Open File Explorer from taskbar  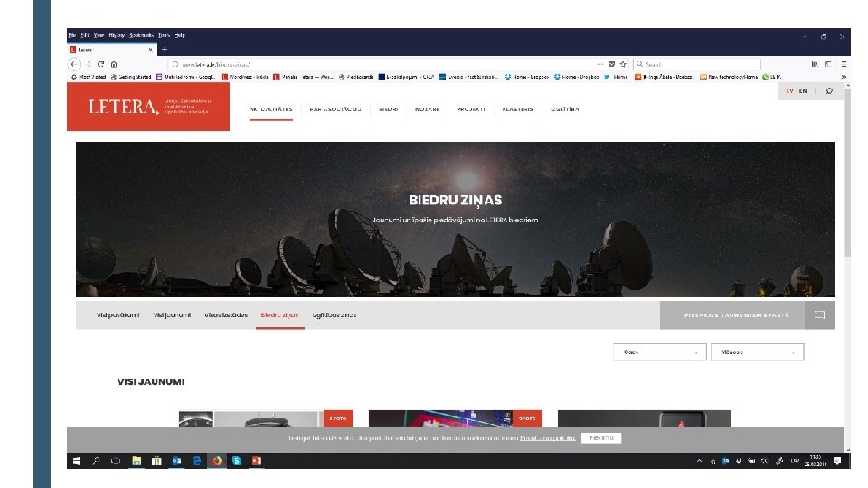point(137,460)
